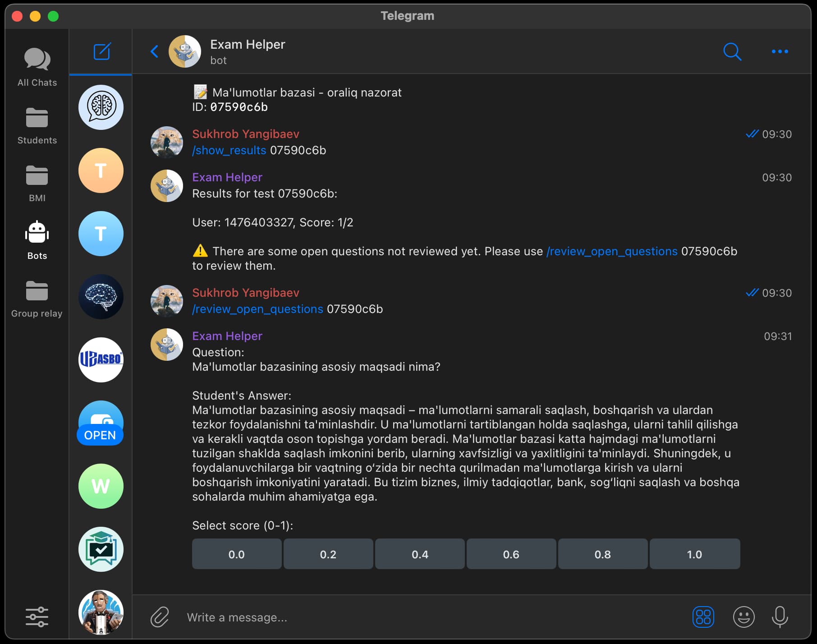This screenshot has height=644, width=817.
Task: Click Exam Helper sender name at 09:31
Action: pos(227,336)
